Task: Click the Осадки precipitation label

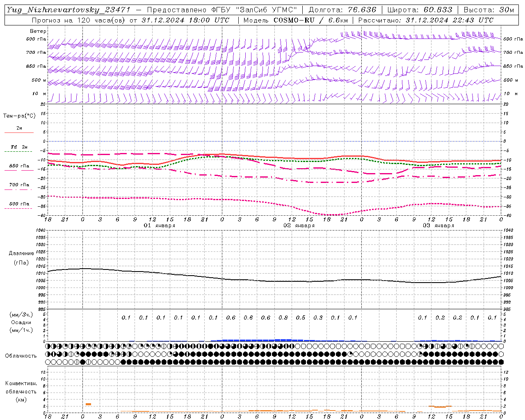Action: pyautogui.click(x=21, y=322)
